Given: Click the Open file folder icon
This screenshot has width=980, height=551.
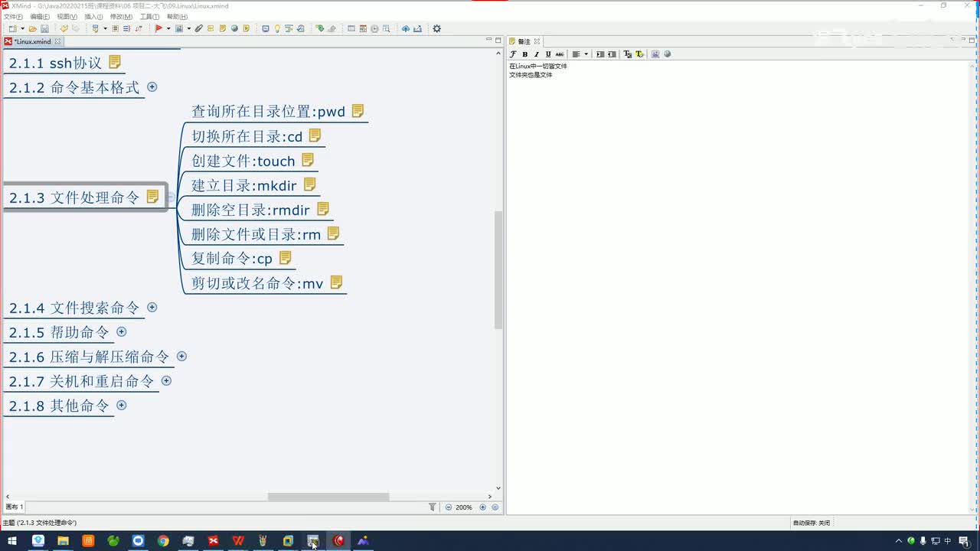Looking at the screenshot, I should click(x=33, y=29).
